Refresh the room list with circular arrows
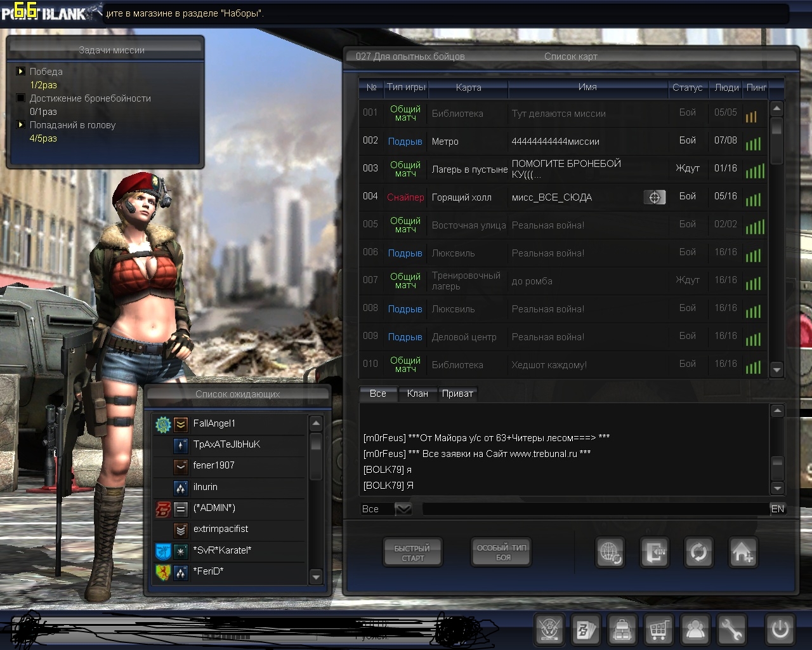This screenshot has width=812, height=650. [698, 552]
